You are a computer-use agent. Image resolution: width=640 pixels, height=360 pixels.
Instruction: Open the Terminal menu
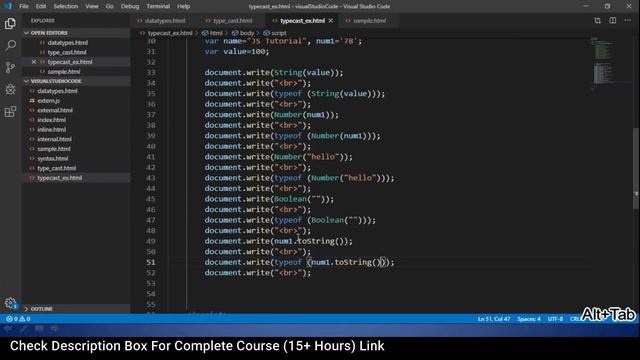pos(158,6)
